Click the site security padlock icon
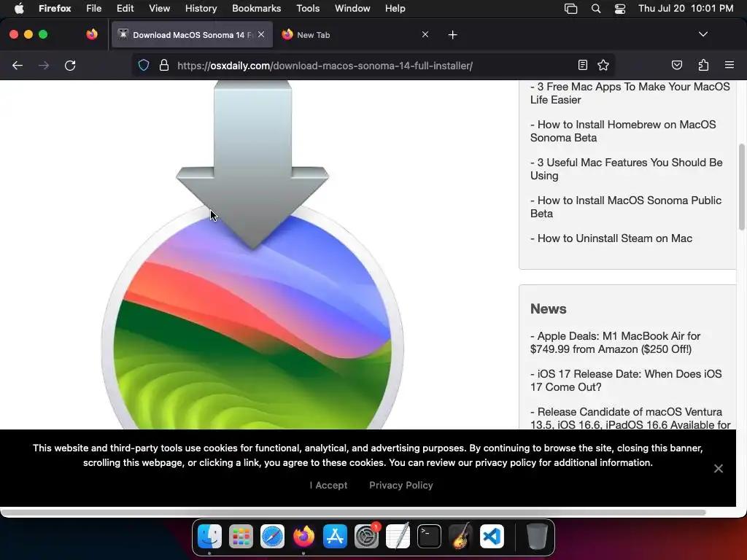 tap(164, 65)
